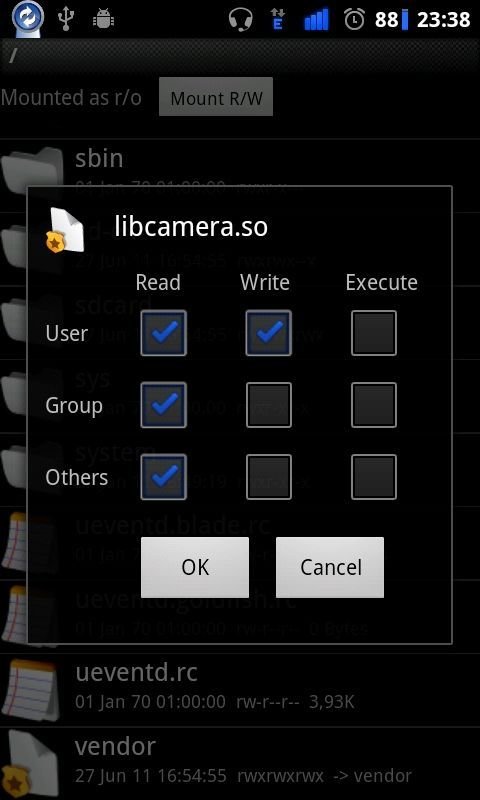Tap the libcamera.so file icon in dialog

point(65,230)
